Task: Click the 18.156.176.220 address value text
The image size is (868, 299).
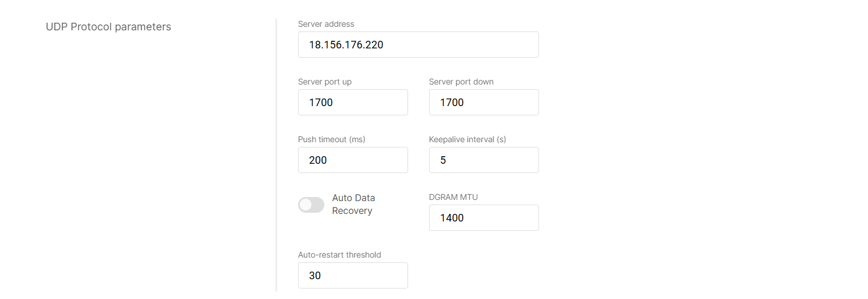Action: [x=346, y=44]
